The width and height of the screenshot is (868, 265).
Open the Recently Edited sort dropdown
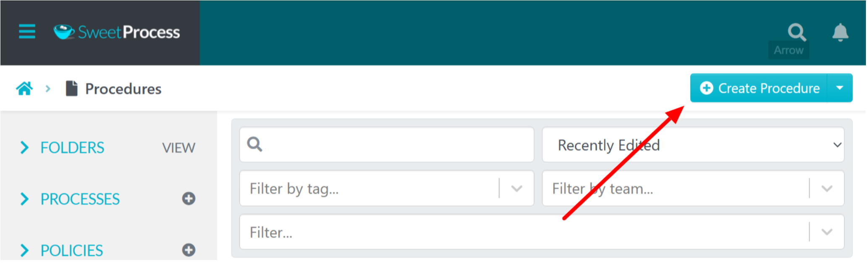click(838, 145)
